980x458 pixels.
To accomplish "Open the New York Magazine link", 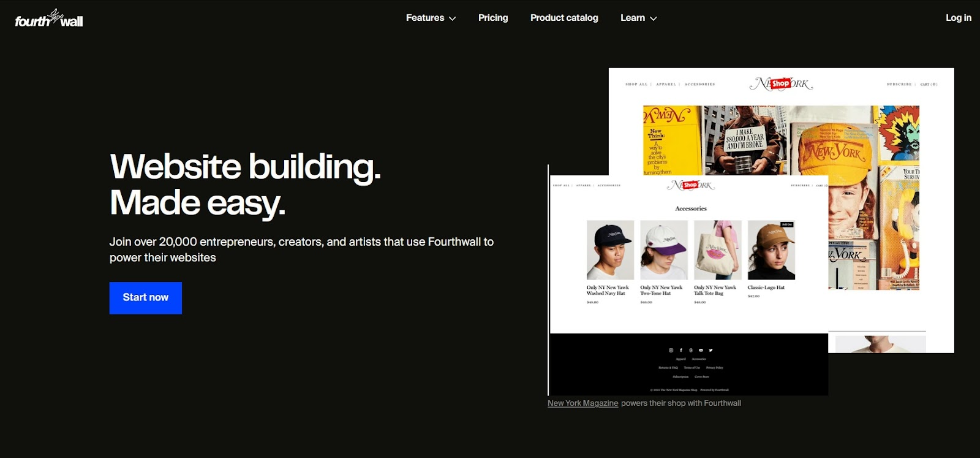I will click(x=583, y=403).
